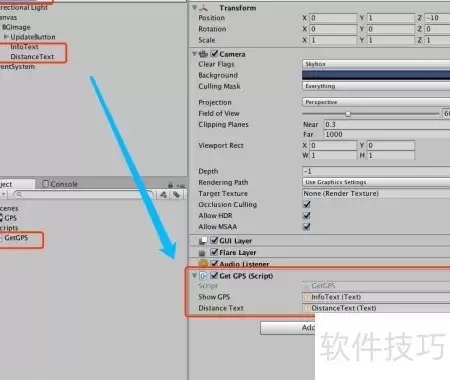Image resolution: width=450 pixels, height=380 pixels.
Task: Click the Transform component icon
Action: tap(203, 8)
